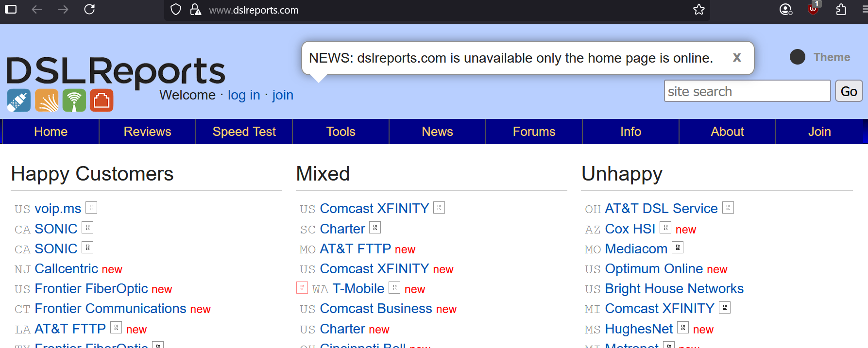The width and height of the screenshot is (868, 348).
Task: Open the MO AT&T FTTP review link
Action: click(x=355, y=249)
